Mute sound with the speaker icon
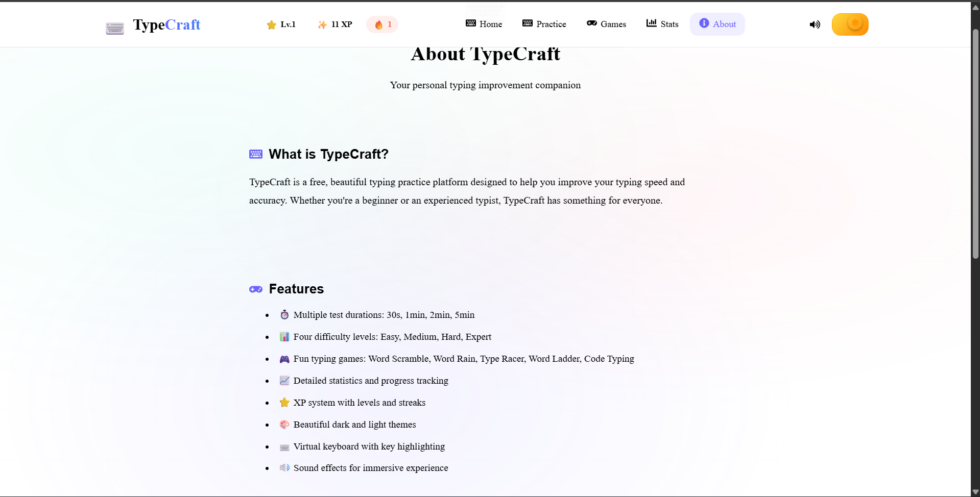 [814, 24]
